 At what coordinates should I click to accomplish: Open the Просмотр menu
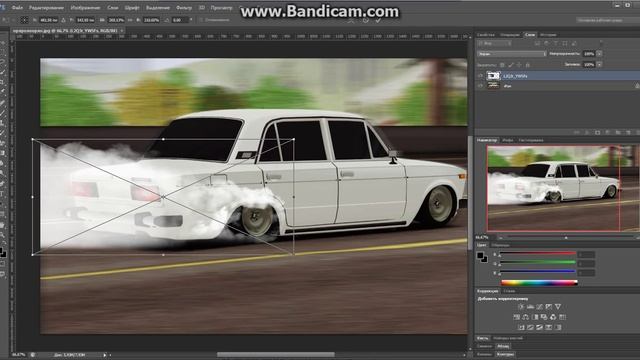(x=222, y=8)
